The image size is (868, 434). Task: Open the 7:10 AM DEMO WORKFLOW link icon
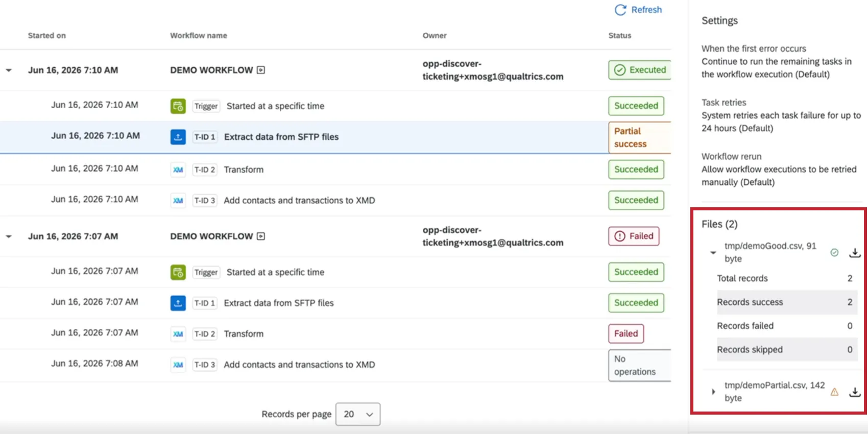pos(261,70)
